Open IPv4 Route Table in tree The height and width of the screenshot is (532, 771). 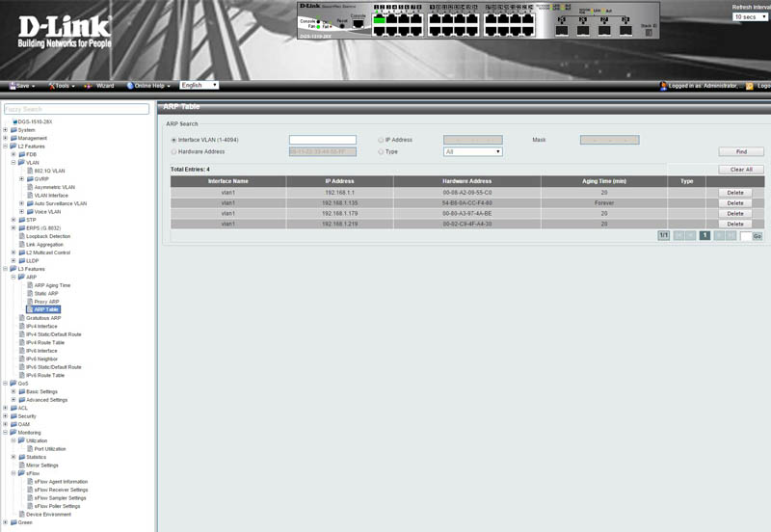click(45, 343)
